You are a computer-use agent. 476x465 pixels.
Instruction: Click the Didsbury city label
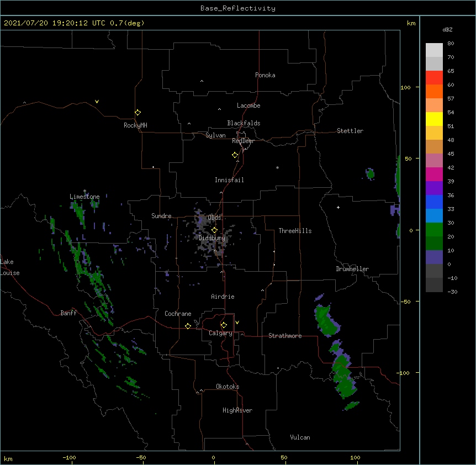[x=211, y=238]
